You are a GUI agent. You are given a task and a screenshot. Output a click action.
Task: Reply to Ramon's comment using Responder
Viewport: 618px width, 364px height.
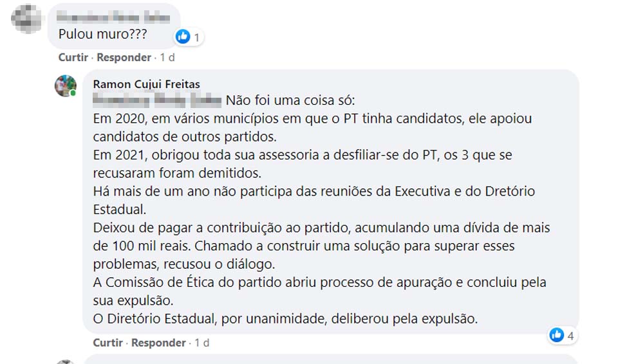click(x=159, y=343)
